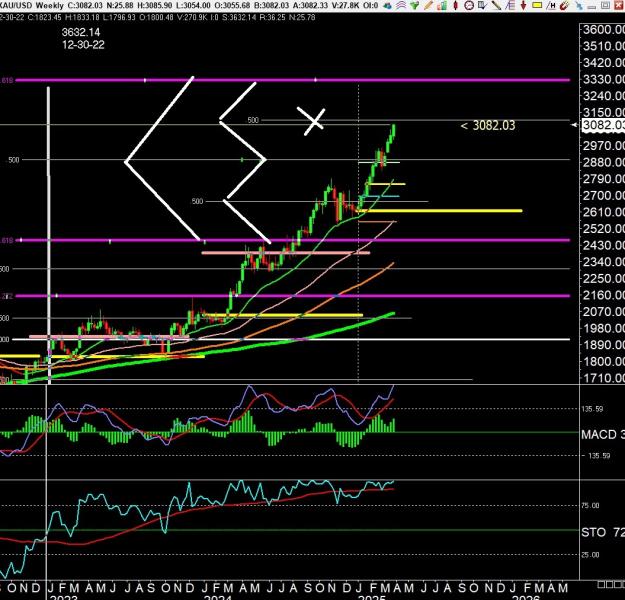Viewport: 625px width, 600px height.
Task: Toggle the red magnet snap icon
Action: [564, 6]
